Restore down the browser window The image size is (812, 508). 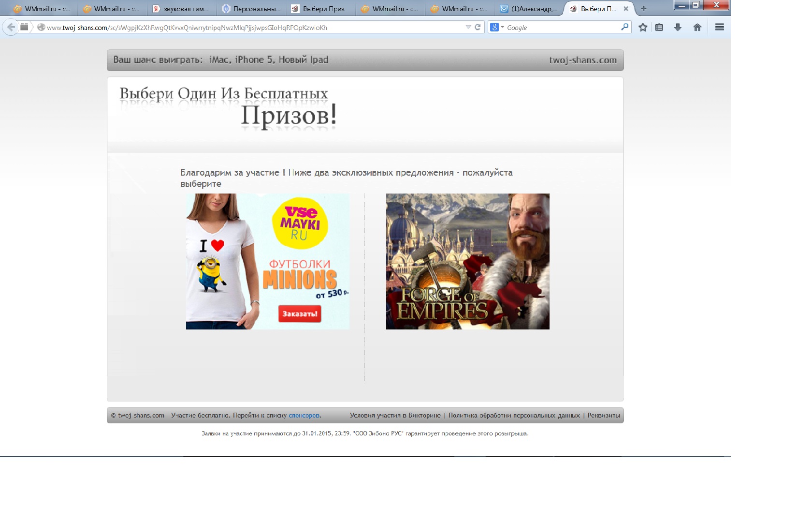[x=695, y=5]
